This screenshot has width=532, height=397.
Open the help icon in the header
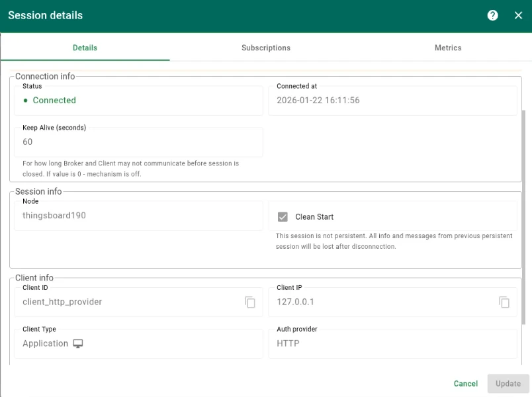pyautogui.click(x=492, y=15)
